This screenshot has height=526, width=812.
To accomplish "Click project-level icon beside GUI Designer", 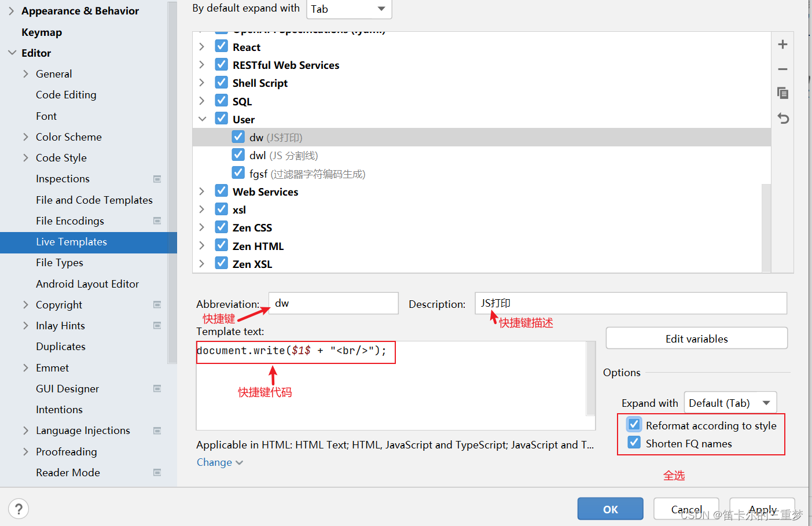I will coord(157,388).
